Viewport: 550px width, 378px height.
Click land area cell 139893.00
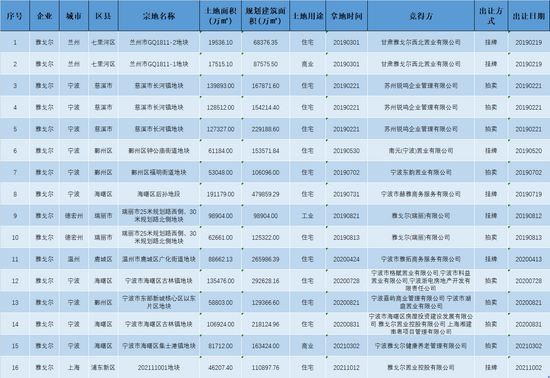220,86
